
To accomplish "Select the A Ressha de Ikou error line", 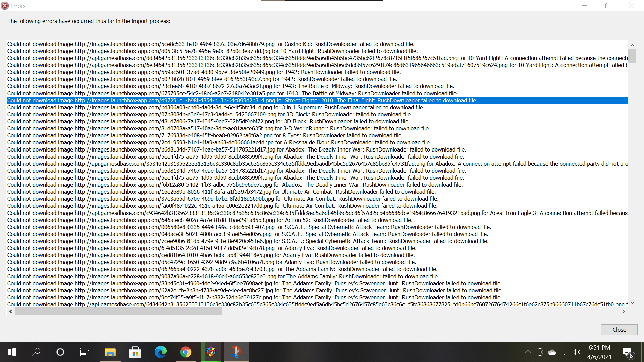I will click(317, 142).
